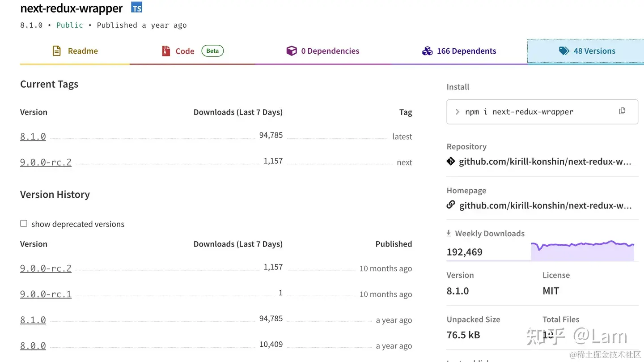Click the 192,469 weekly downloads value
Screen dimensions: 644x362
coord(465,252)
